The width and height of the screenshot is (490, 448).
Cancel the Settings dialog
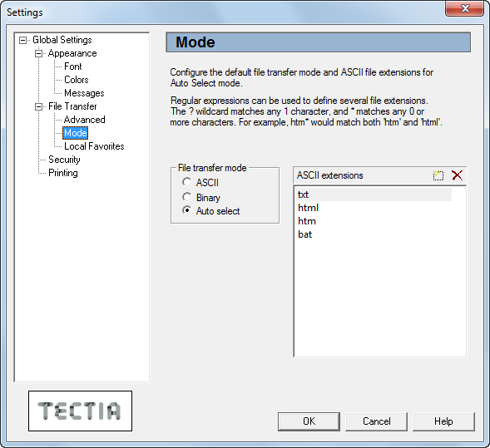(x=376, y=421)
